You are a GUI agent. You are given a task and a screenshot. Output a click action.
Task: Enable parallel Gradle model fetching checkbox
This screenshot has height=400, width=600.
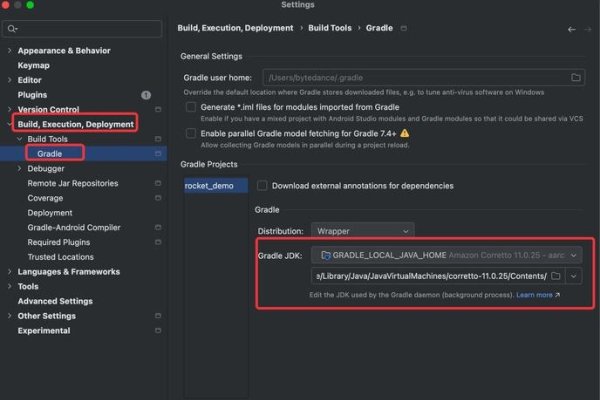[x=191, y=134]
